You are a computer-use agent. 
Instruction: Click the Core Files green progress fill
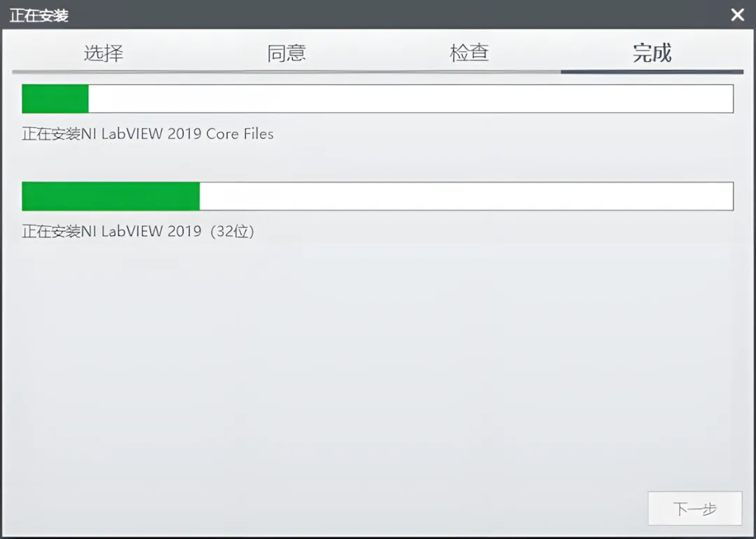point(55,99)
